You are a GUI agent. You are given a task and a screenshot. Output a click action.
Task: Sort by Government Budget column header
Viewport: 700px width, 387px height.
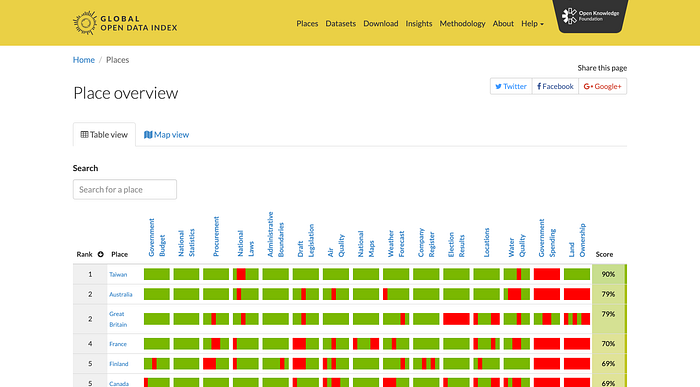[x=157, y=237]
